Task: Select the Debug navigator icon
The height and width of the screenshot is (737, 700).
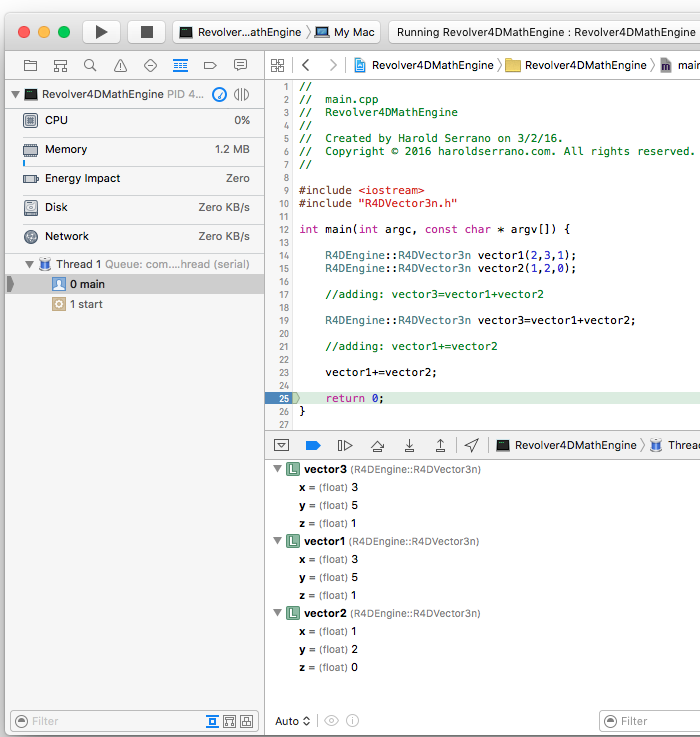Action: tap(180, 65)
